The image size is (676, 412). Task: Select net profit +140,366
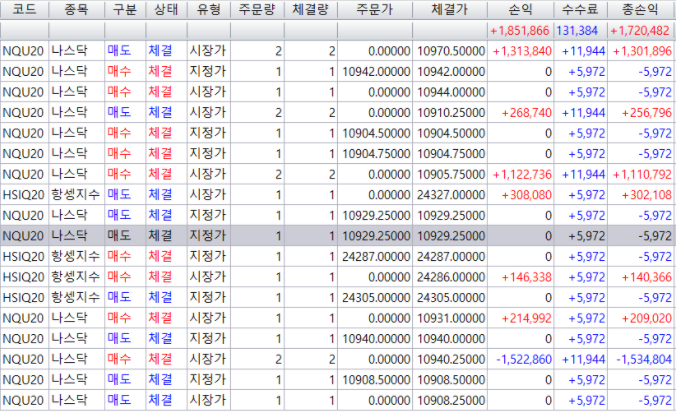point(647,277)
